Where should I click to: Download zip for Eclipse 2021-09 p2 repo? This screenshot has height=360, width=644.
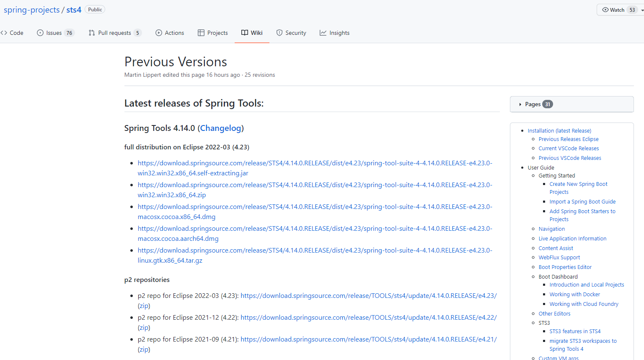click(x=144, y=350)
